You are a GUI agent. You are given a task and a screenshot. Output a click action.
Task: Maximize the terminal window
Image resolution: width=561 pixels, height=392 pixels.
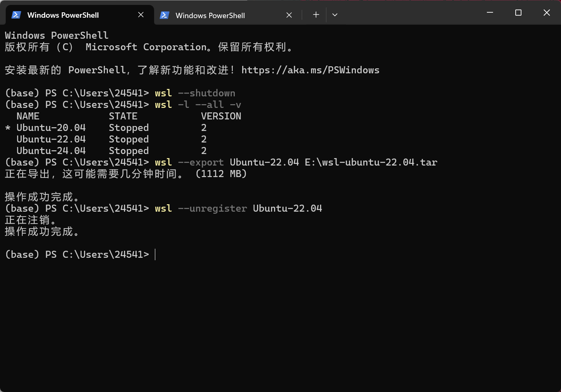click(x=518, y=13)
